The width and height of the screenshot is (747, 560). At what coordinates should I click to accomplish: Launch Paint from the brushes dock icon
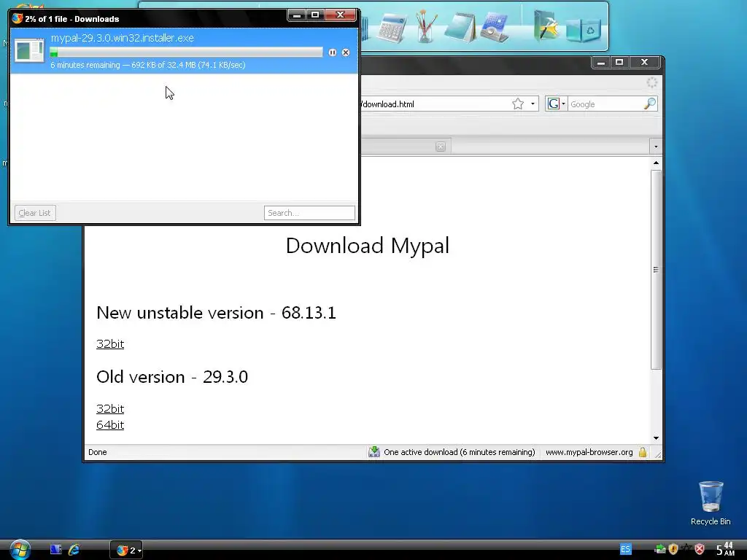425,26
